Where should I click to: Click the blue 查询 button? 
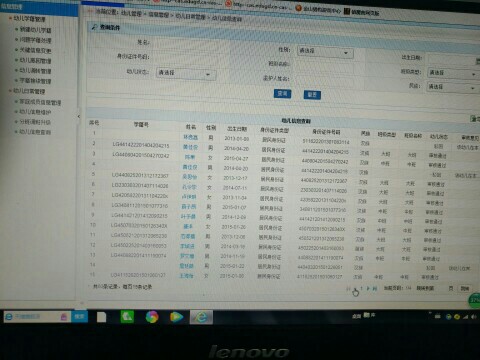coord(282,94)
